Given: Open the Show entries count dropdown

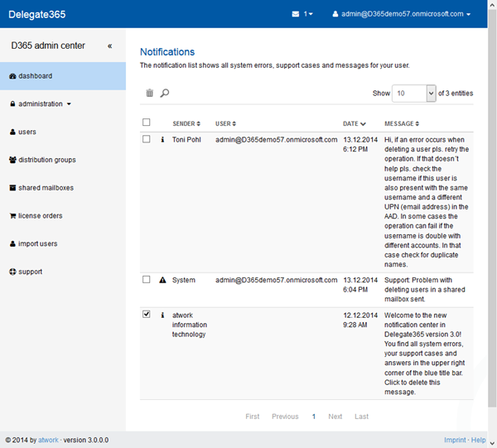Looking at the screenshot, I should pyautogui.click(x=414, y=93).
